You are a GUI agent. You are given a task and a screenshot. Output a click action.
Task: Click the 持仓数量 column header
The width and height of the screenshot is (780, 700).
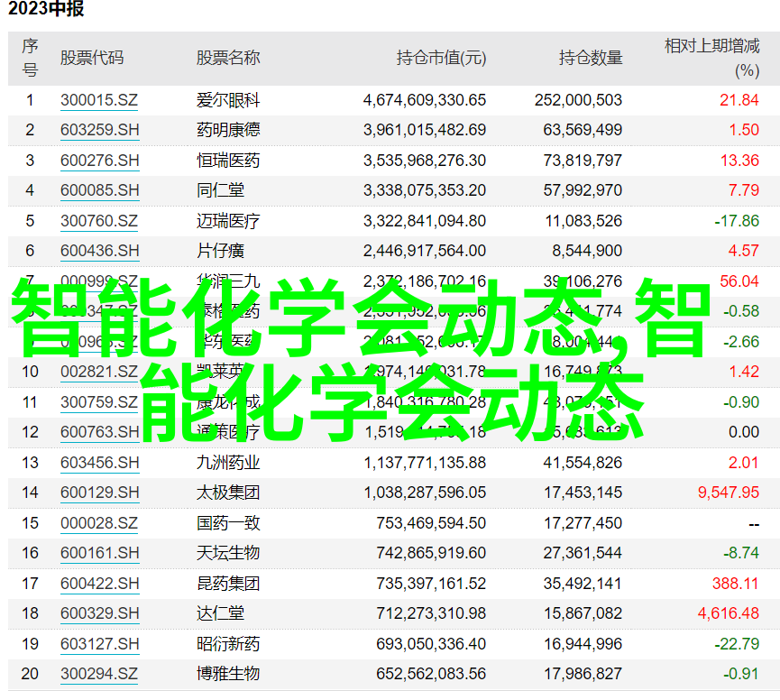[x=591, y=59]
